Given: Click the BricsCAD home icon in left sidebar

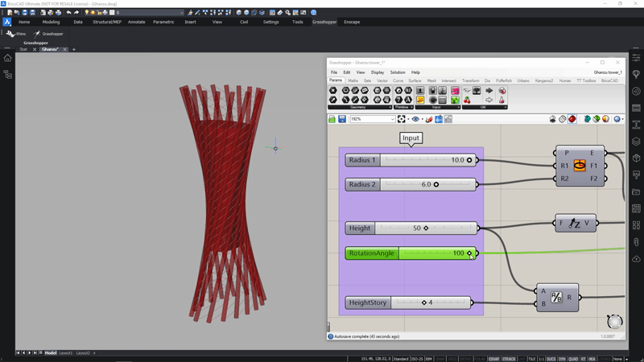Looking at the screenshot, I should point(8,58).
